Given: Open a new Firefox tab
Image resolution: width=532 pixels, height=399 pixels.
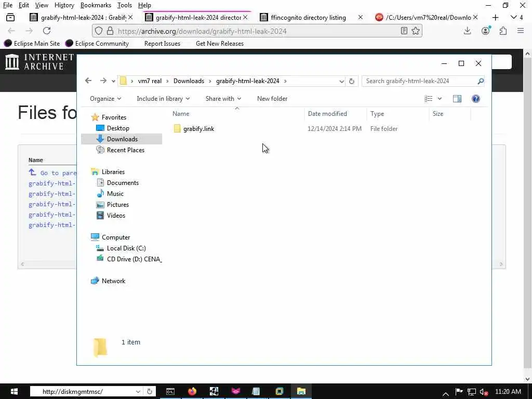Looking at the screenshot, I should (495, 17).
